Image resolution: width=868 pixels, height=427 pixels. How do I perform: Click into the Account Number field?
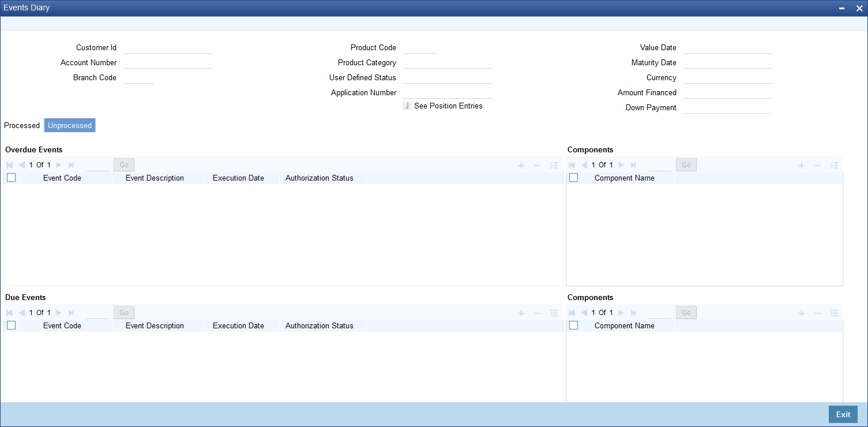pyautogui.click(x=168, y=63)
